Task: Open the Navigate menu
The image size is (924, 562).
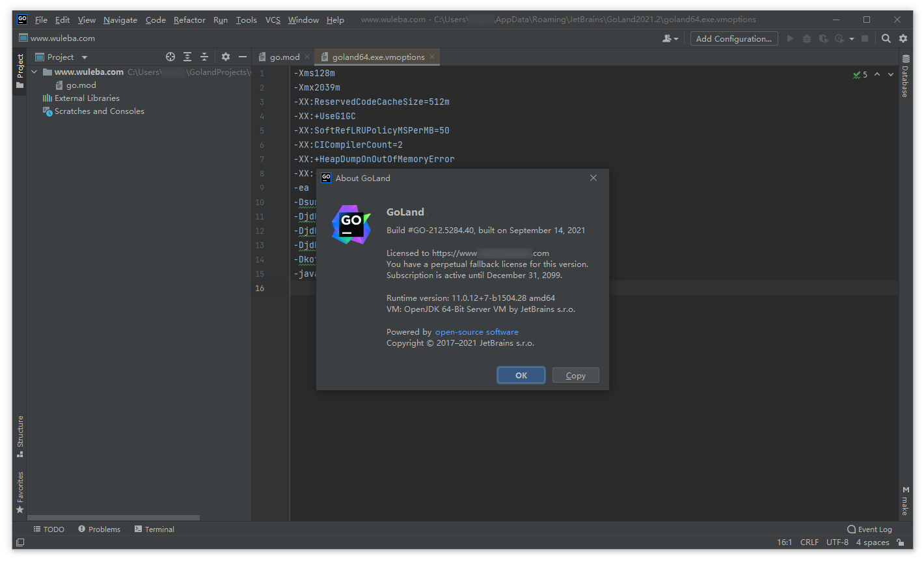Action: coord(120,20)
